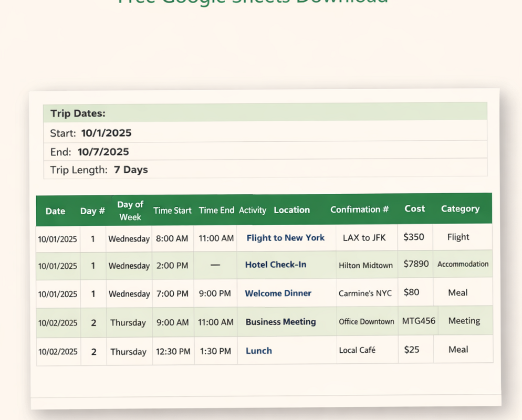Select the Day # column header
The width and height of the screenshot is (522, 420).
(x=92, y=211)
